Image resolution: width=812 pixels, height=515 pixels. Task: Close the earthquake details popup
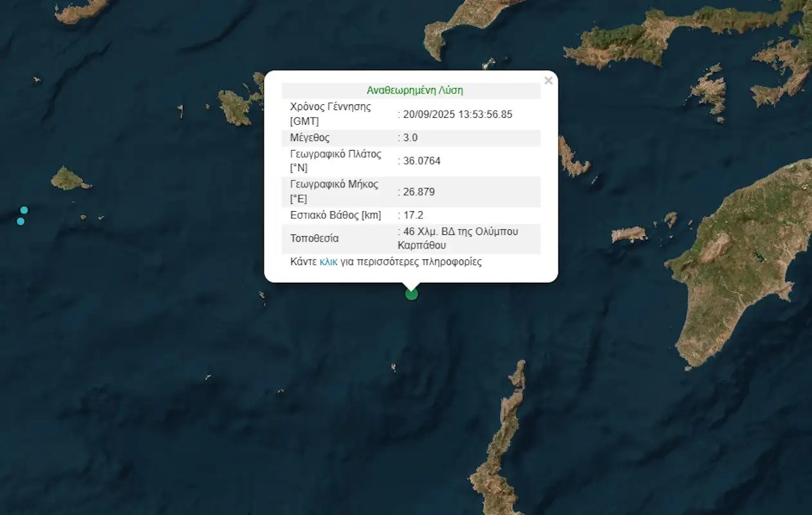pyautogui.click(x=548, y=80)
